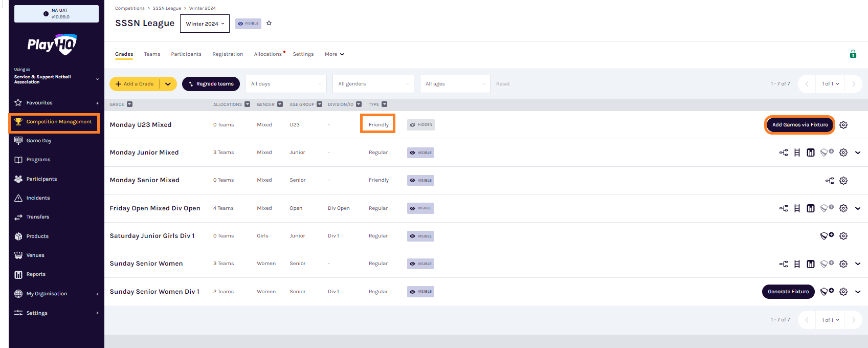Open statistics chart icon for Monday Junior Mixed
This screenshot has width=868, height=348.
(x=811, y=153)
